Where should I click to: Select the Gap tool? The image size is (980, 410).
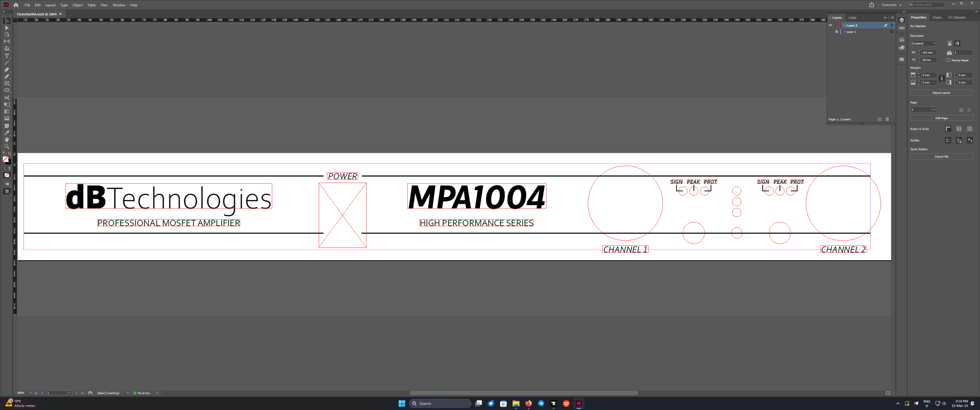(7, 41)
